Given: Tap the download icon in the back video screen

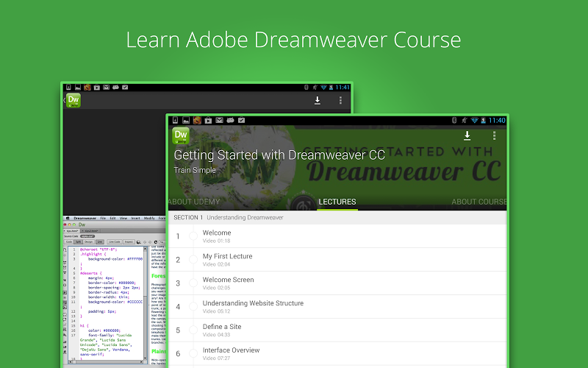Looking at the screenshot, I should coord(318,100).
